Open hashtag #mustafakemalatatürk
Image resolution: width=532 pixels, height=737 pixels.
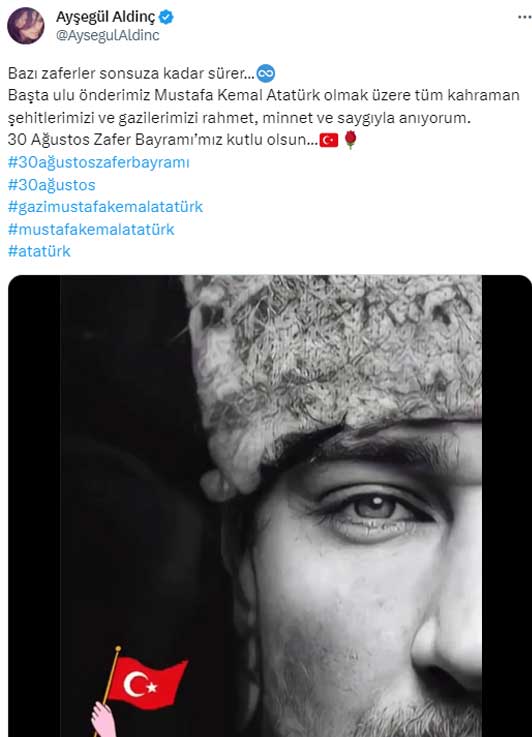[x=91, y=229]
